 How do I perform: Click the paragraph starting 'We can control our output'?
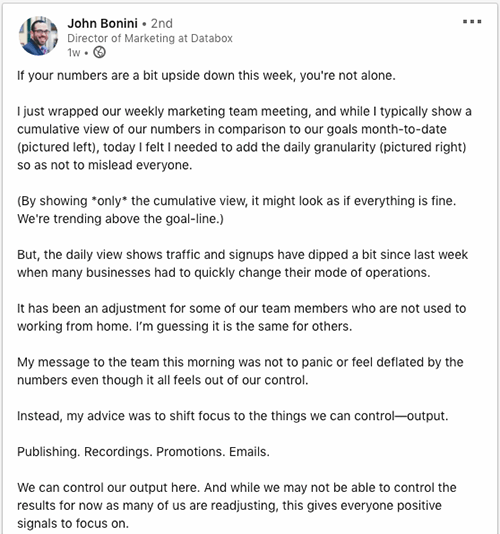pyautogui.click(x=237, y=505)
